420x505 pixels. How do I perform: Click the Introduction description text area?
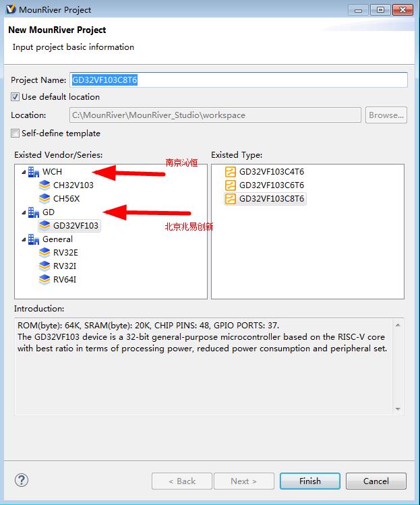point(204,366)
